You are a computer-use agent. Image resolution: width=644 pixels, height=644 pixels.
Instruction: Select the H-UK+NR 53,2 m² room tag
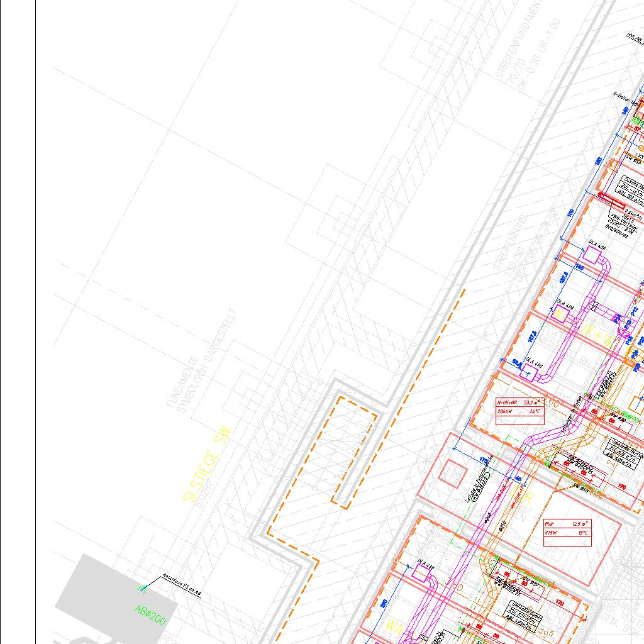tap(519, 402)
